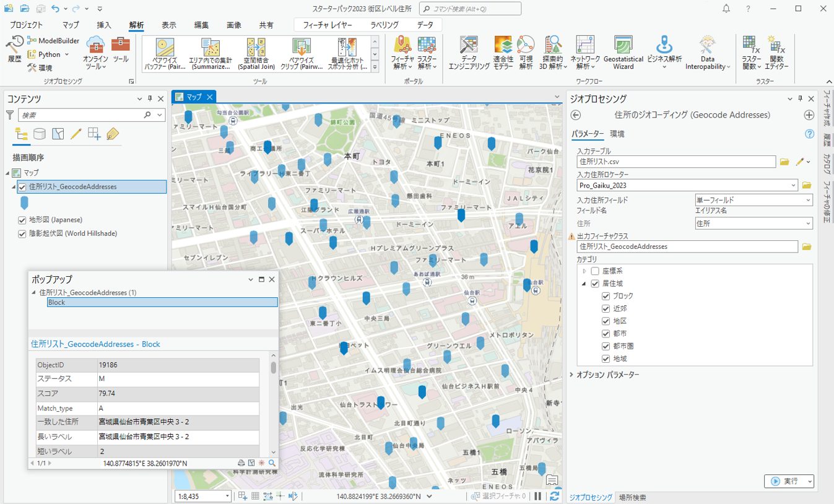Open the Pairwise Buffer tool
834x504 pixels.
point(165,54)
